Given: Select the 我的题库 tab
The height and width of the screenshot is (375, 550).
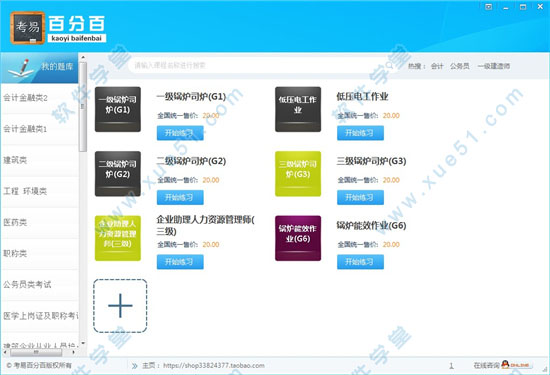Looking at the screenshot, I should click(x=40, y=67).
